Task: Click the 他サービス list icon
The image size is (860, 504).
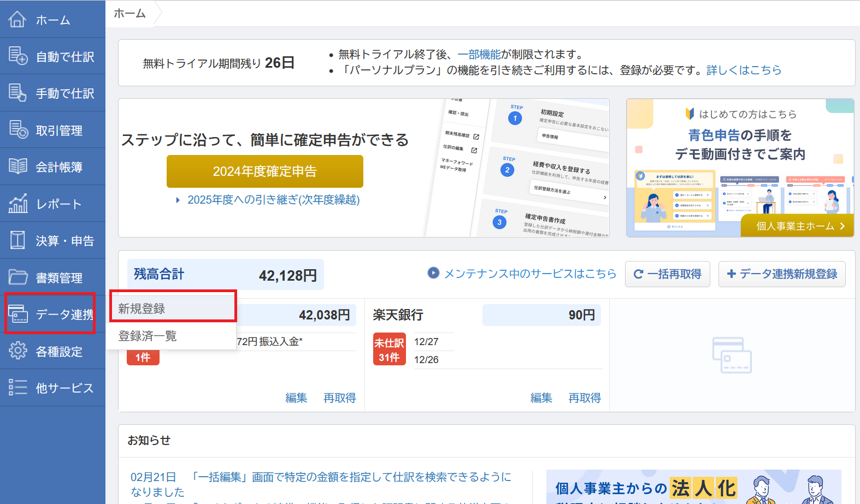Action: [17, 387]
